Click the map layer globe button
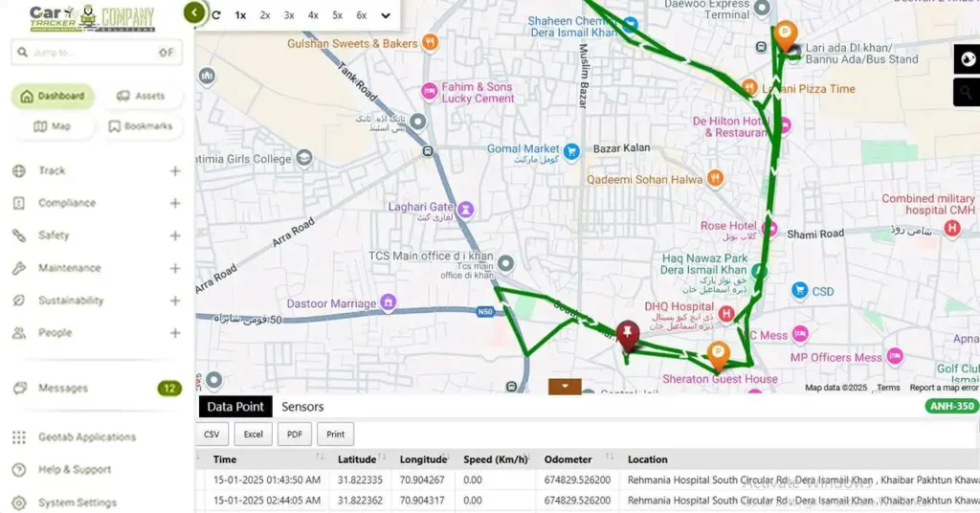 pos(967,59)
